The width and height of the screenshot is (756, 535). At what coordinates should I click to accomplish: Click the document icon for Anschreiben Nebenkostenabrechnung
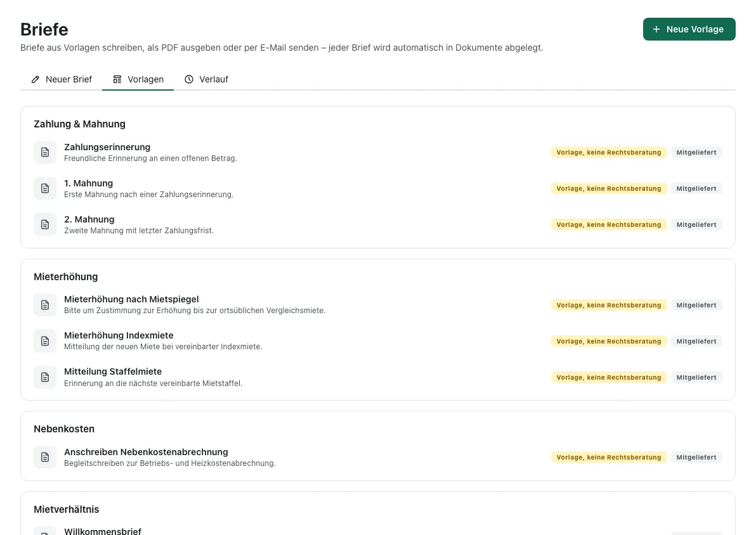(x=45, y=458)
